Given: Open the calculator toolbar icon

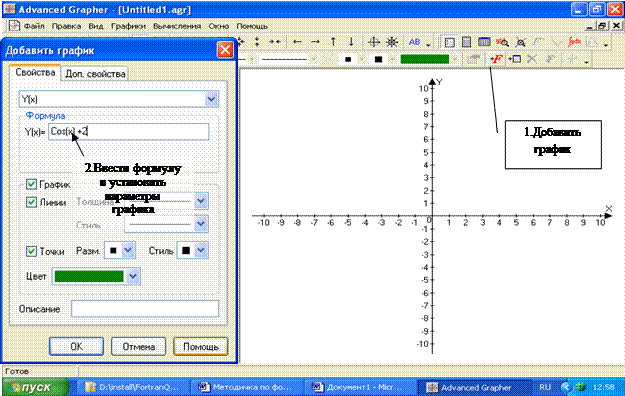Looking at the screenshot, I should click(x=466, y=42).
